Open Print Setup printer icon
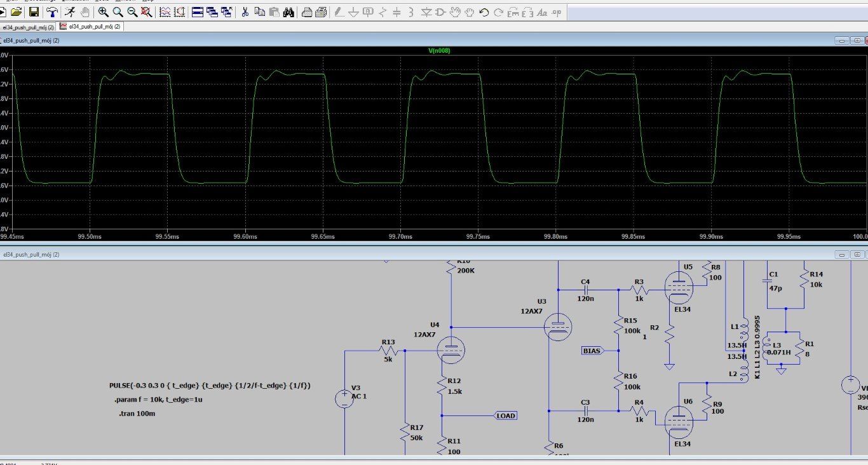Viewport: 868px width, 465px height. [x=307, y=12]
